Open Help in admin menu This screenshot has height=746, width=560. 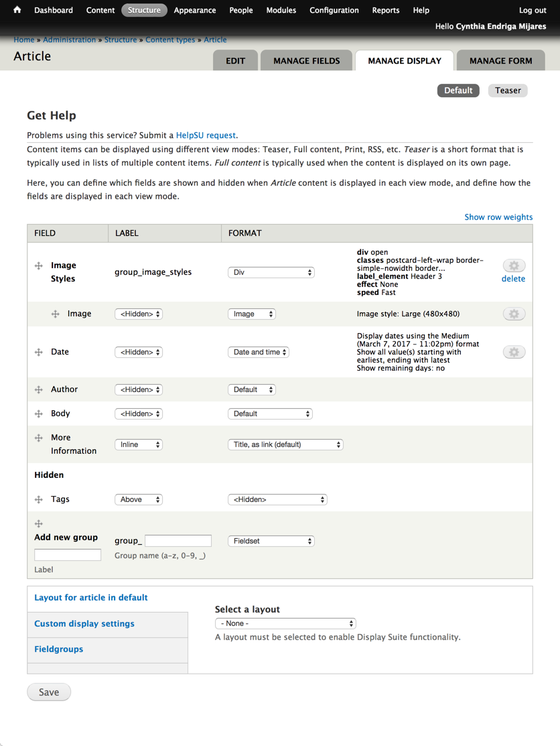click(421, 10)
